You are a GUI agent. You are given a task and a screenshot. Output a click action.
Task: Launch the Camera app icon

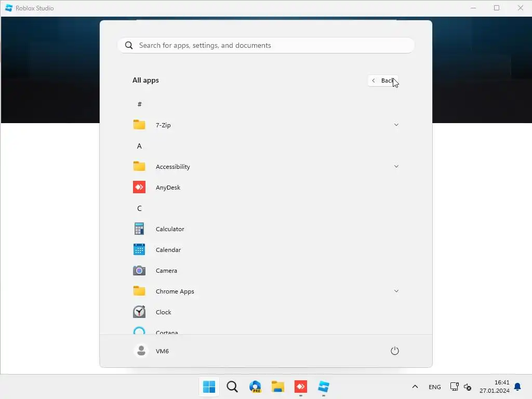(139, 270)
